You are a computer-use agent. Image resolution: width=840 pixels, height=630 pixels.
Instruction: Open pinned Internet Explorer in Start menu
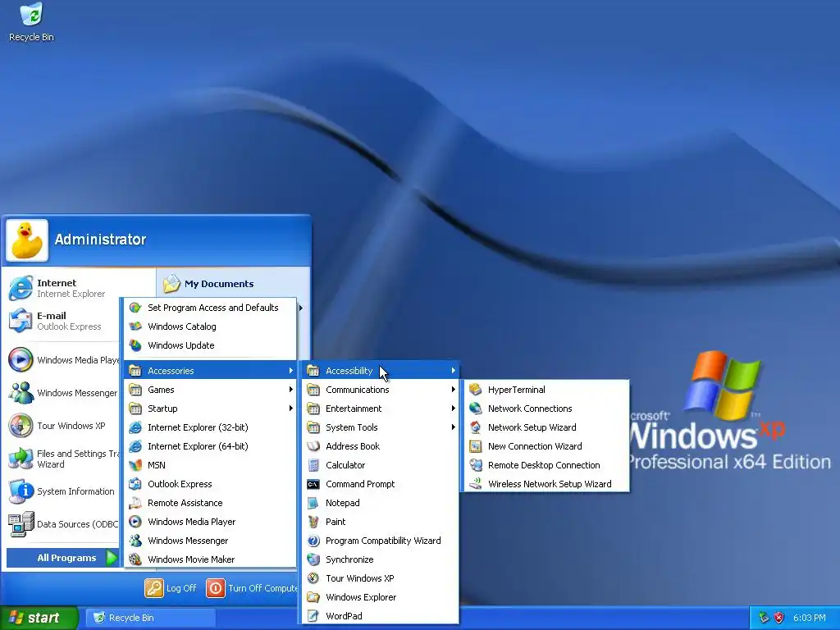tap(63, 288)
